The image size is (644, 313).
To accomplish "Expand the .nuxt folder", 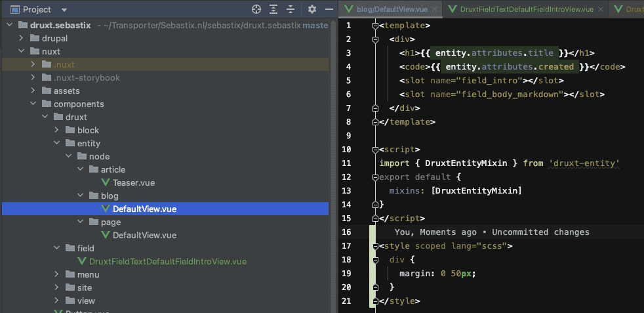I will (x=33, y=64).
